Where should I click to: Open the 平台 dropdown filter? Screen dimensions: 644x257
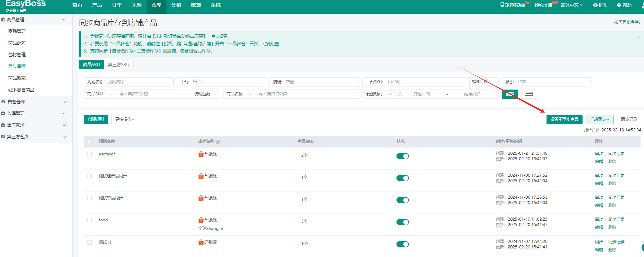click(x=221, y=82)
